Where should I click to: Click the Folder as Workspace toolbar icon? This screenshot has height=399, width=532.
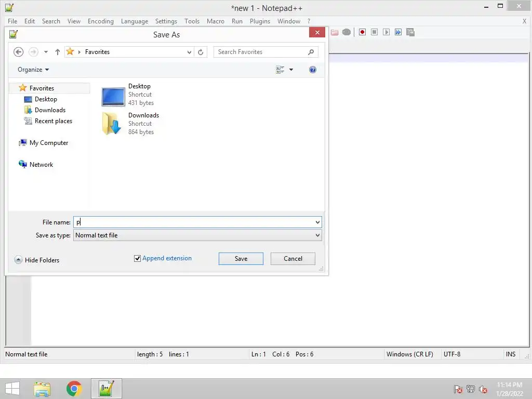coord(335,32)
